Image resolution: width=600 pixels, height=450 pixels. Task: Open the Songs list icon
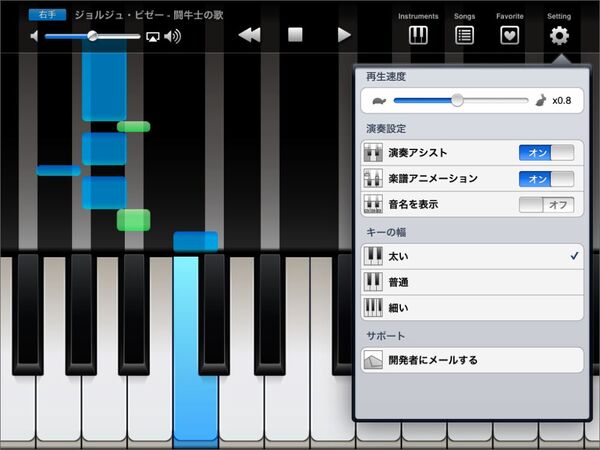(464, 35)
